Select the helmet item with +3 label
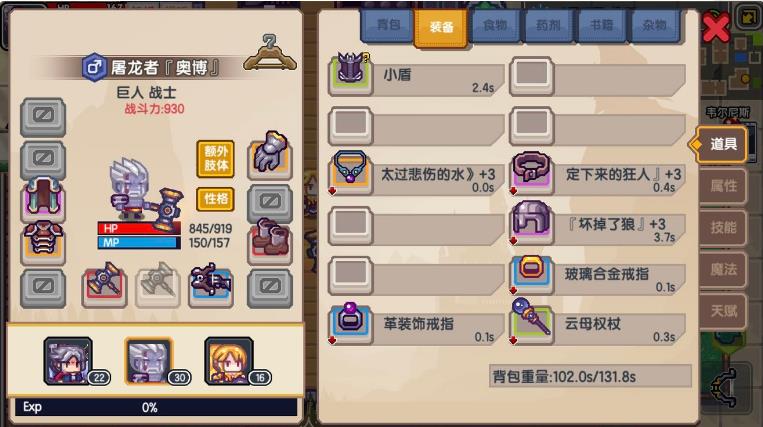Viewport: 763px width, 427px height. [532, 224]
